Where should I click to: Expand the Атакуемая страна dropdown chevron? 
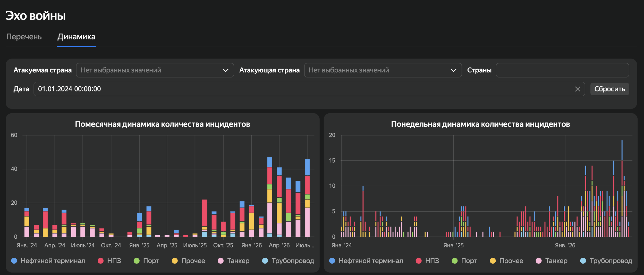coord(226,70)
